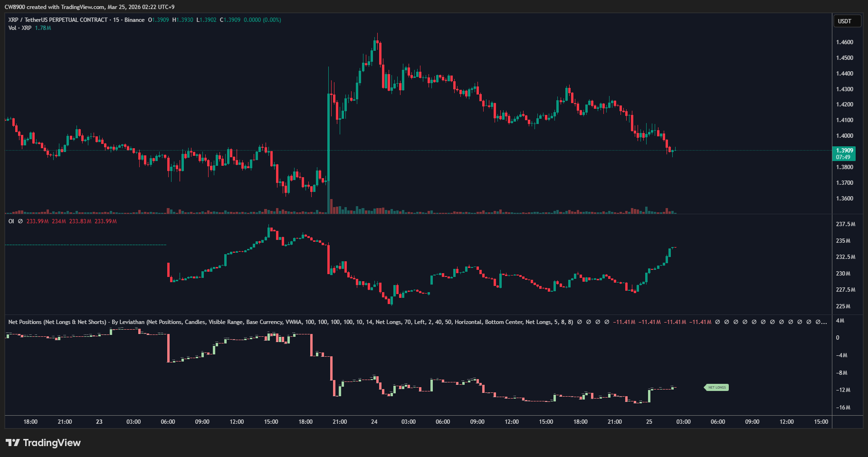Select Binance in the chart legend
Viewport: 868px width, 457px height.
(135, 20)
